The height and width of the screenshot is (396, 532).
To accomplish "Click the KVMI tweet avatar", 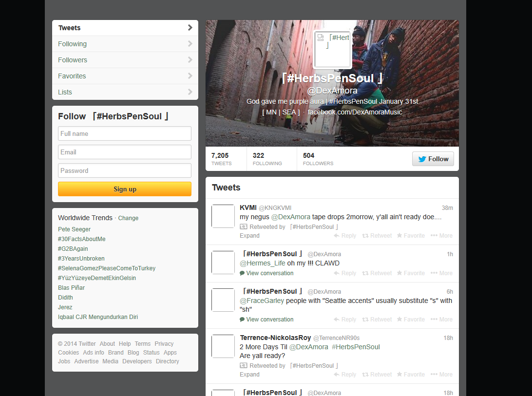I will point(223,216).
